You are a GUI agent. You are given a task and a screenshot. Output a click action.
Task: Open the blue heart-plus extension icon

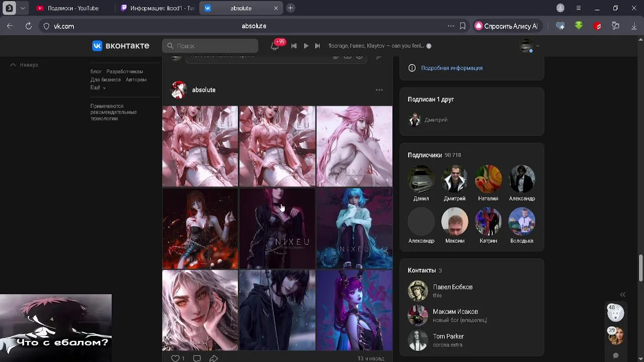click(x=560, y=26)
